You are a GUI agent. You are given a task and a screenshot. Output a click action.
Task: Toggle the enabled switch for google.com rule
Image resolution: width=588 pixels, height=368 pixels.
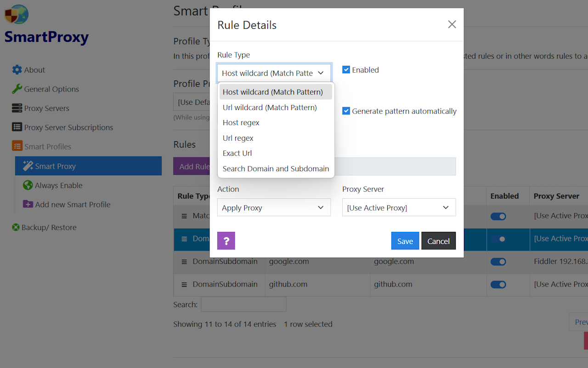pos(498,261)
